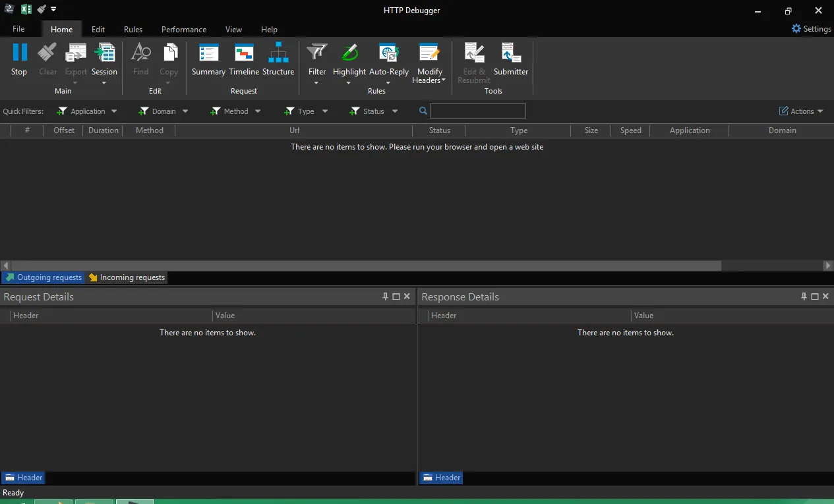Viewport: 834px width, 504px height.
Task: Sort by the Method column header
Action: click(x=150, y=130)
